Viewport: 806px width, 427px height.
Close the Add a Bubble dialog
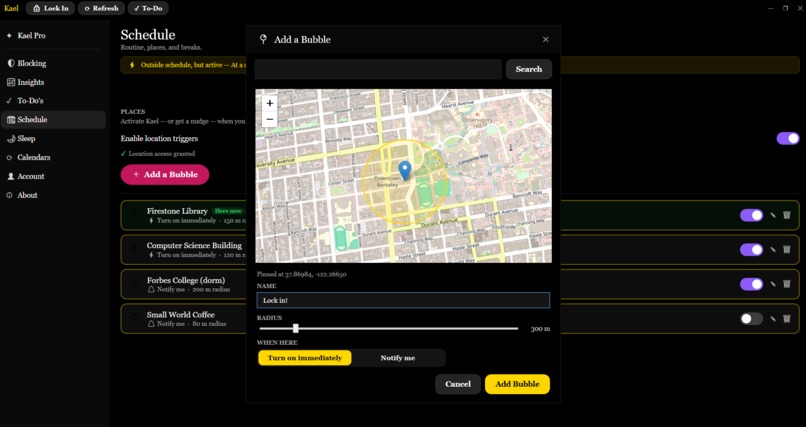click(545, 40)
